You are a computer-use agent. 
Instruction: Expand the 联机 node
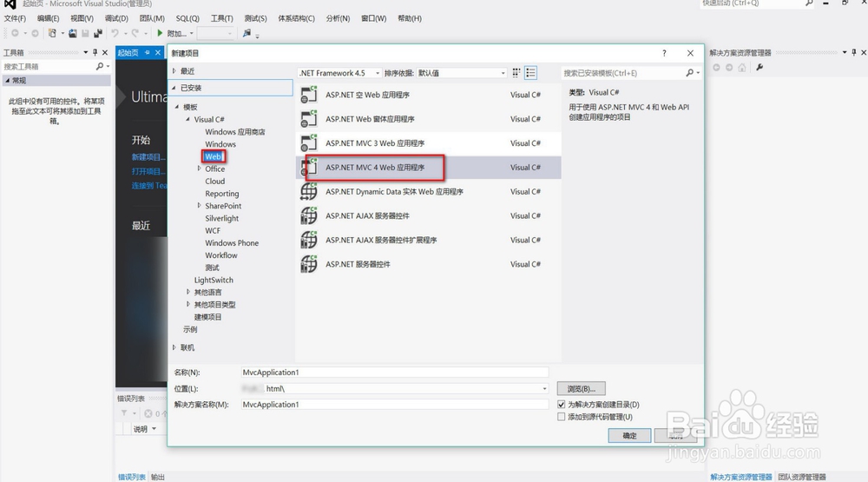pos(174,347)
